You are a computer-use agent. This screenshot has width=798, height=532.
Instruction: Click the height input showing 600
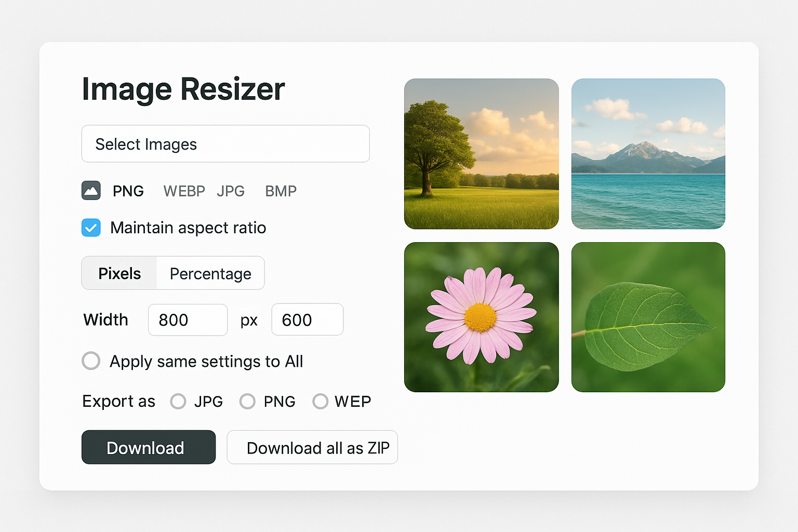pos(307,320)
